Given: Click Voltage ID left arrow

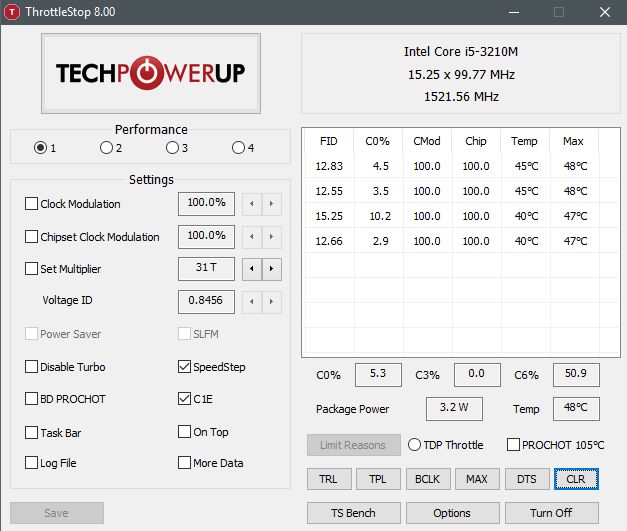Looking at the screenshot, I should click(x=252, y=301).
